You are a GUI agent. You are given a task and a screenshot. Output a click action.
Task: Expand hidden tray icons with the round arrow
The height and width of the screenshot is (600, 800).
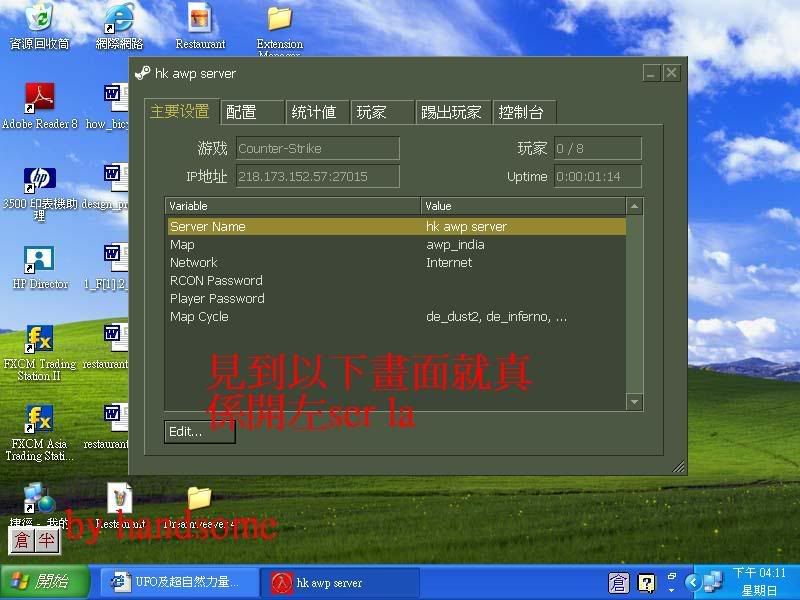693,582
